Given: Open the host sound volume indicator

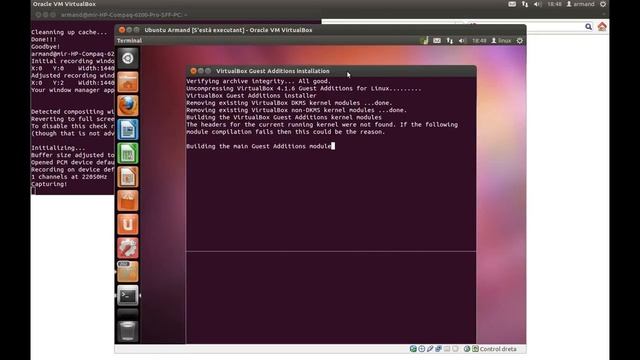Looking at the screenshot, I should click(538, 4).
